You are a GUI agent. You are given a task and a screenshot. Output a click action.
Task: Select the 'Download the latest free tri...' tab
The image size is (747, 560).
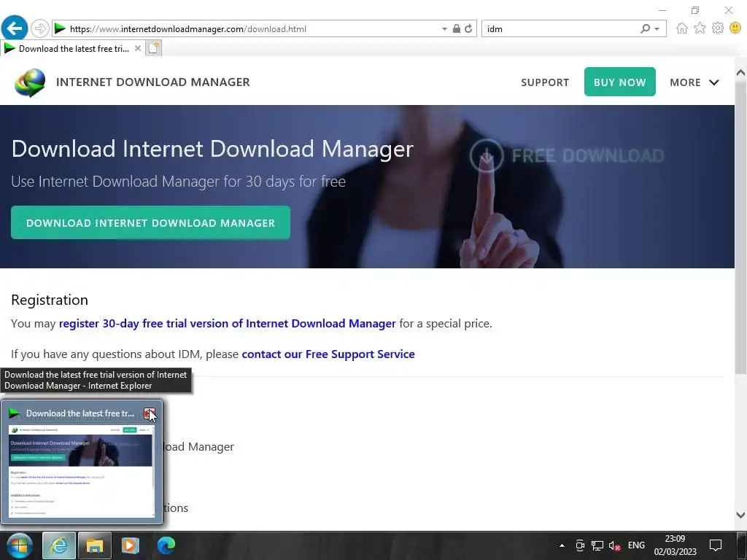pos(71,48)
